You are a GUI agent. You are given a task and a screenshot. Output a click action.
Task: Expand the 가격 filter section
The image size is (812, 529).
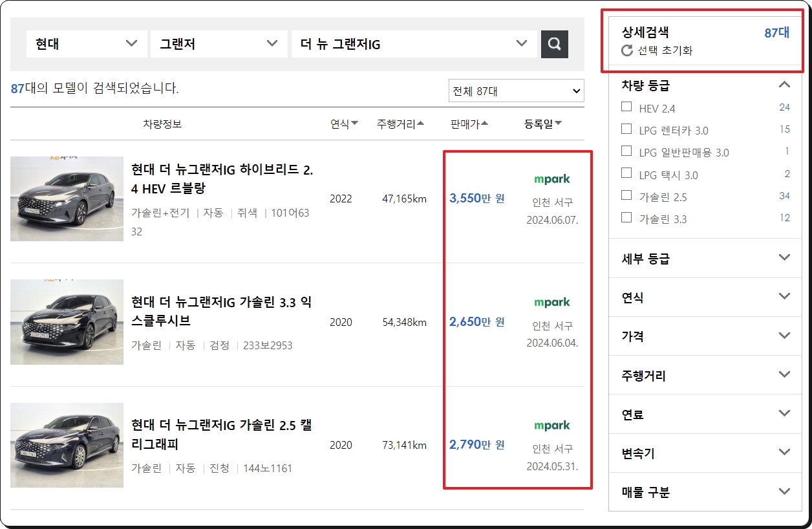(x=784, y=335)
